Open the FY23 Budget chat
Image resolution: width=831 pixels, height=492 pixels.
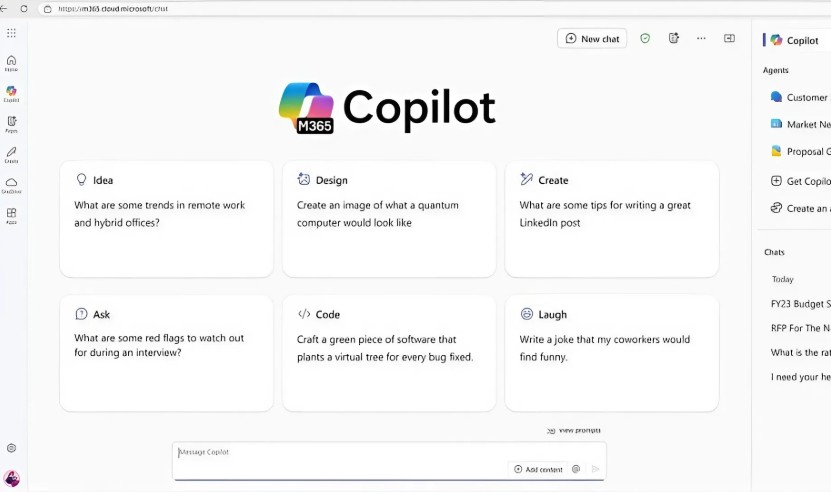[x=800, y=304]
